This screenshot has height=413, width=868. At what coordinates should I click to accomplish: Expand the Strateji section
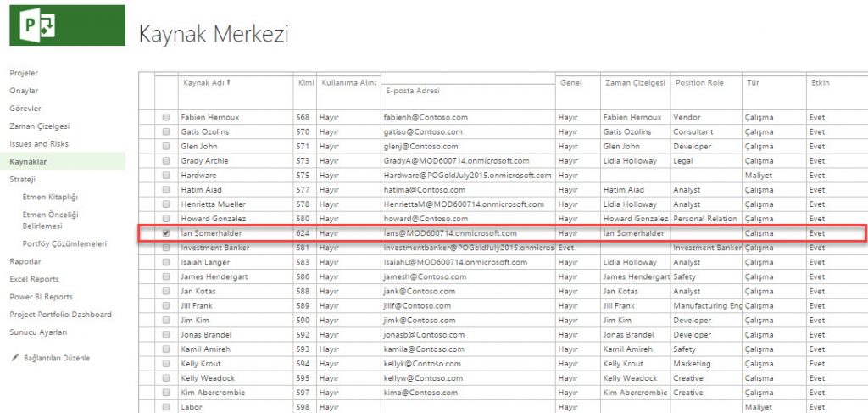(x=23, y=180)
